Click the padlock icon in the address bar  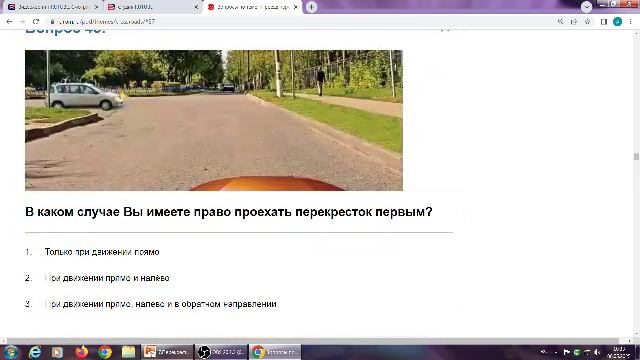(x=52, y=22)
